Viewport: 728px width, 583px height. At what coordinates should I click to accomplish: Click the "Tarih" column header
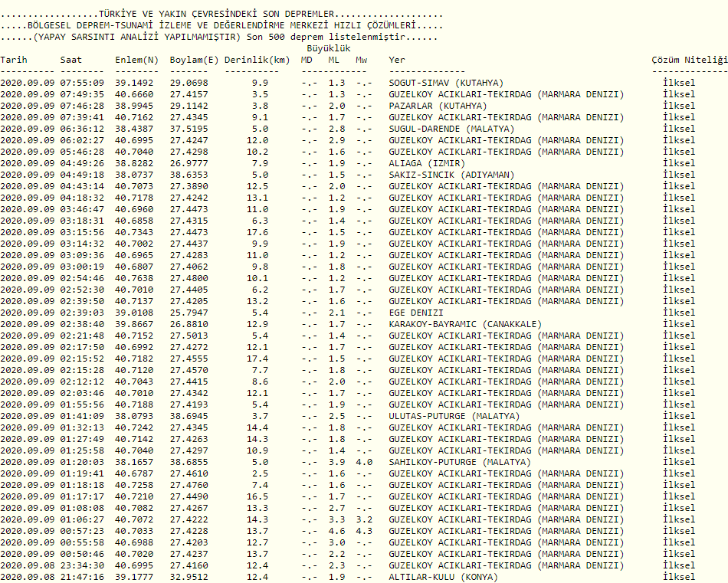pos(14,60)
